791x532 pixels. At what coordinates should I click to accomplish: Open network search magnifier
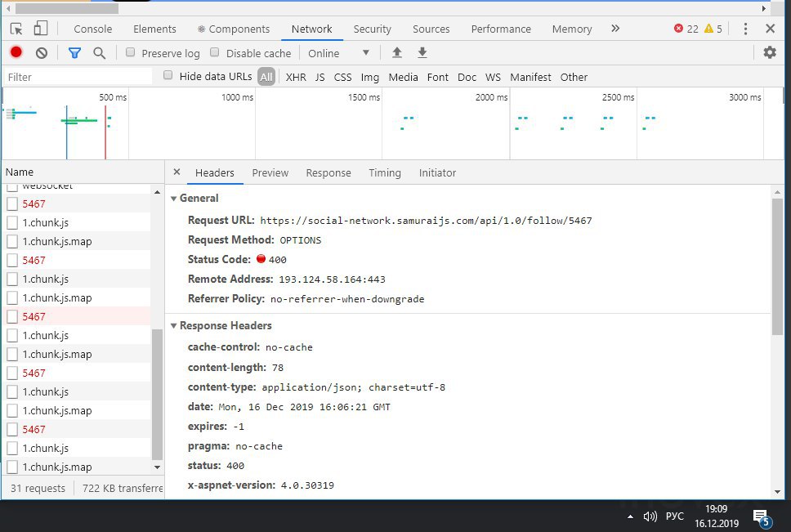tap(100, 53)
